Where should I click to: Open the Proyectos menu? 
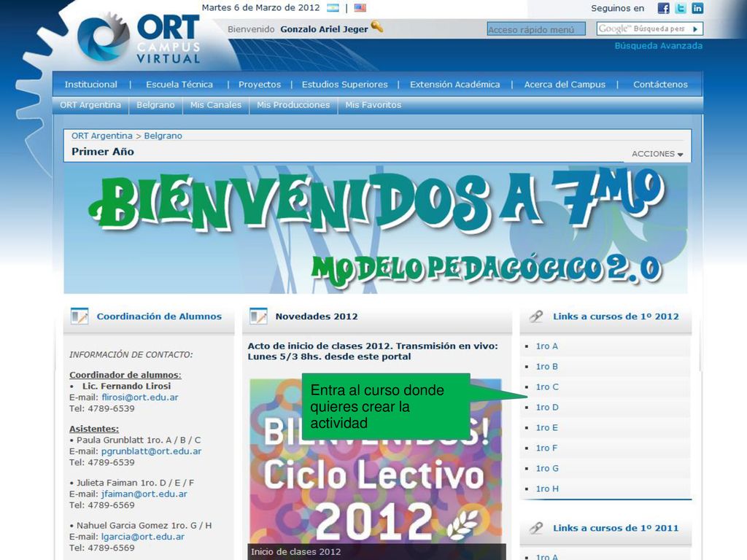coord(260,85)
